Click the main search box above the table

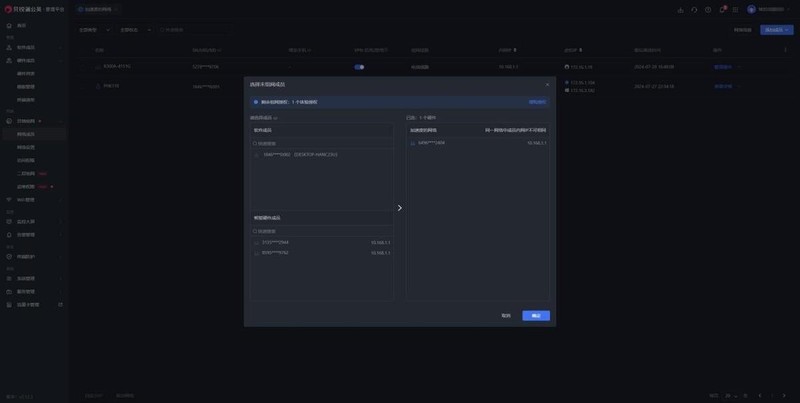194,30
